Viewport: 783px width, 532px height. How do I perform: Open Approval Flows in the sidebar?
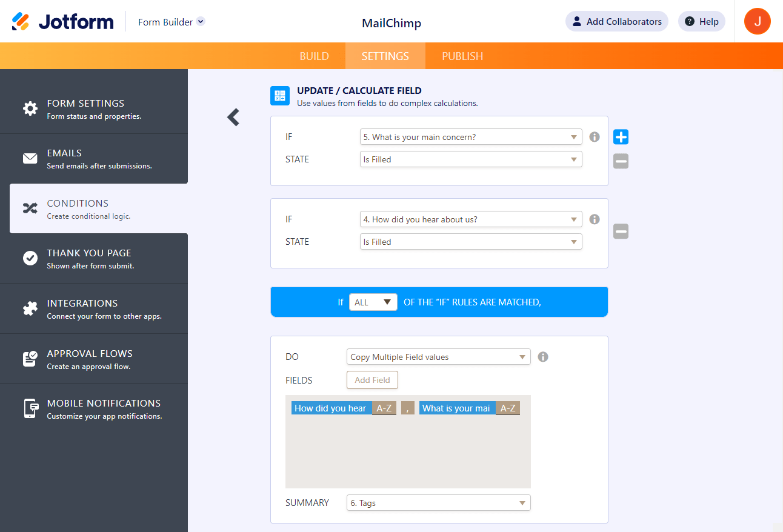[x=94, y=359]
